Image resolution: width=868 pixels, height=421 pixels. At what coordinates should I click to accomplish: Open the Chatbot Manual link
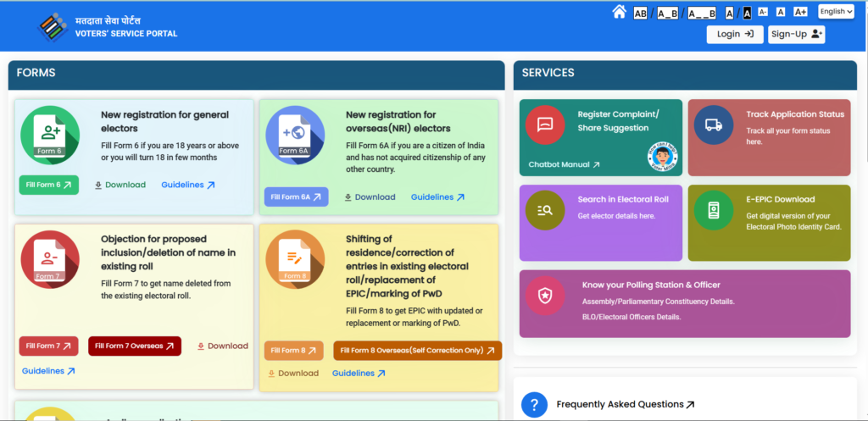tap(564, 165)
